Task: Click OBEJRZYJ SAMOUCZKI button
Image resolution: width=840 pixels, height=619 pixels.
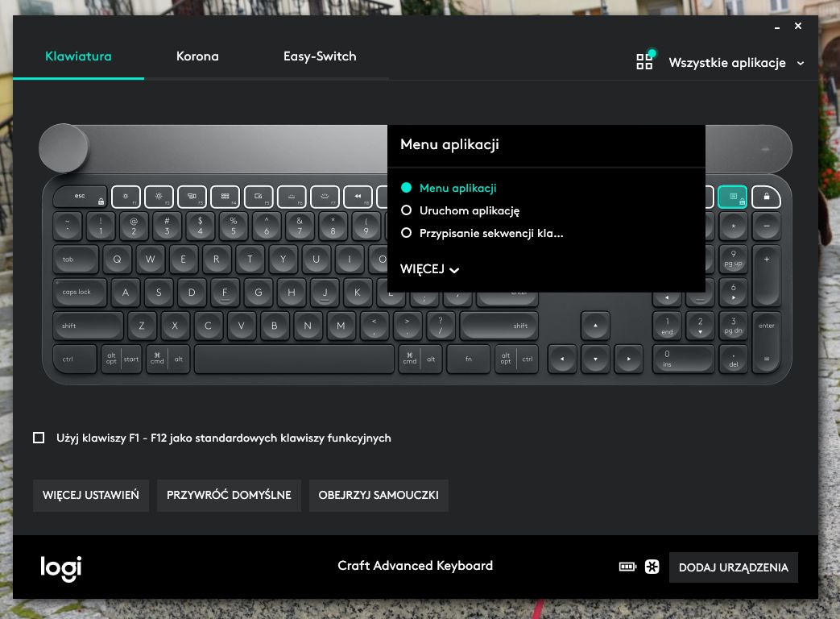Action: pyautogui.click(x=379, y=495)
